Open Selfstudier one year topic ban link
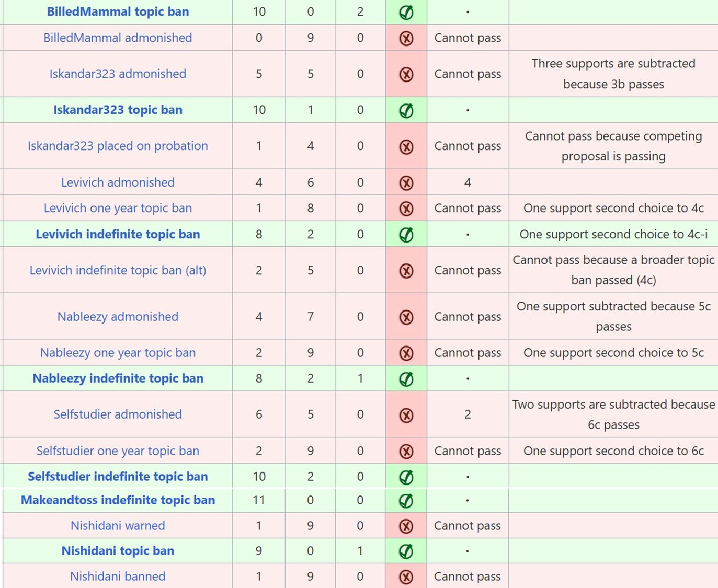This screenshot has width=718, height=588. click(118, 451)
